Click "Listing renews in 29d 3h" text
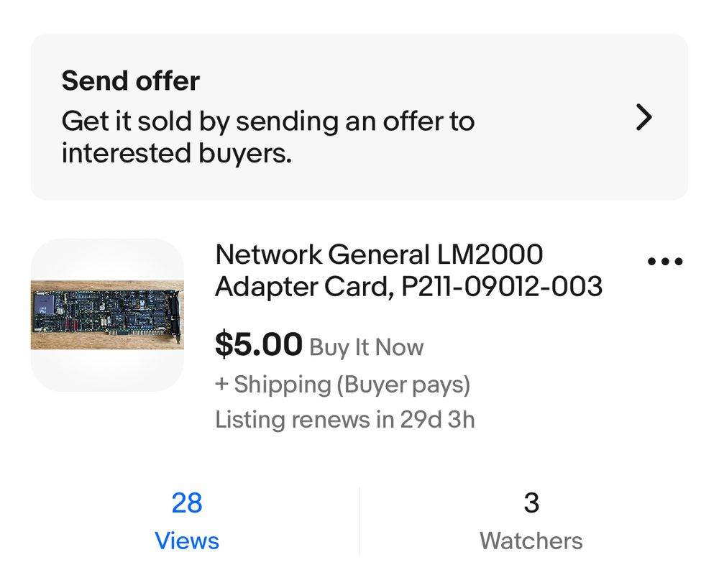This screenshot has height=588, width=719. click(x=345, y=419)
